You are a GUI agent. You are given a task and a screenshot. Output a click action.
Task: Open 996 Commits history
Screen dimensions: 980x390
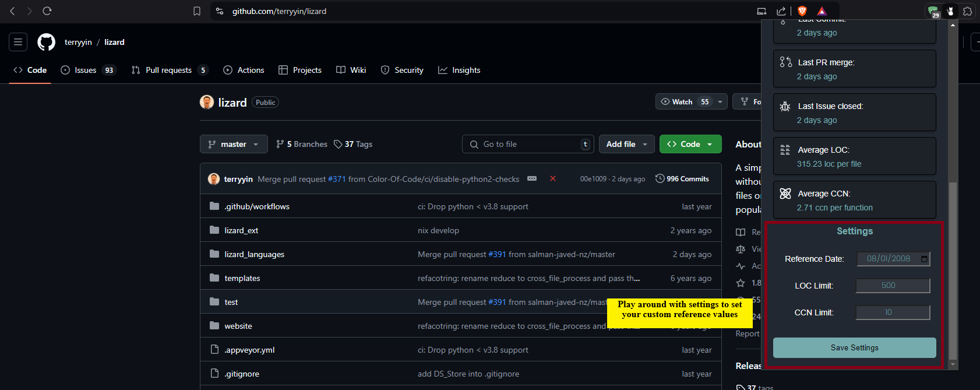pos(682,178)
